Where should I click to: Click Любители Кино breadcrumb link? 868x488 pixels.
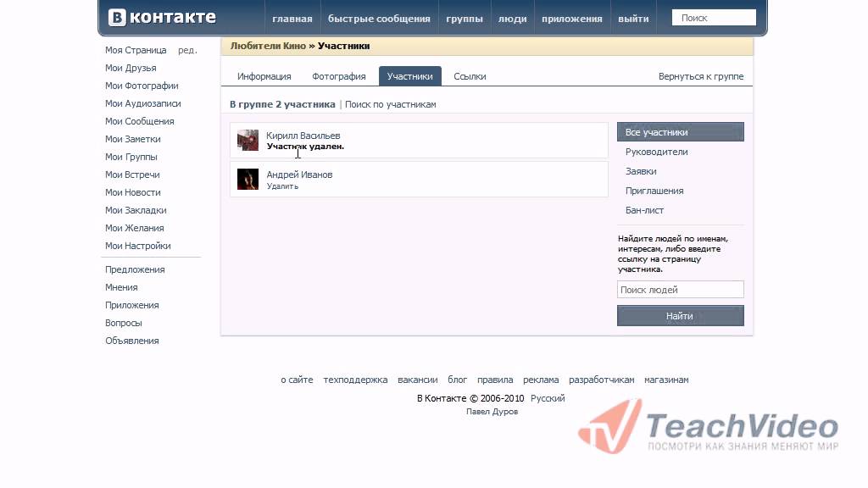[268, 46]
